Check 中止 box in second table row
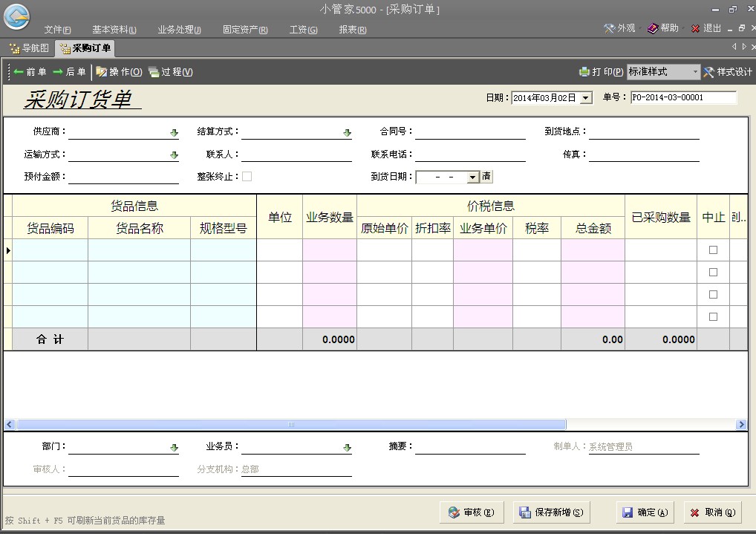The image size is (756, 534). tap(713, 272)
